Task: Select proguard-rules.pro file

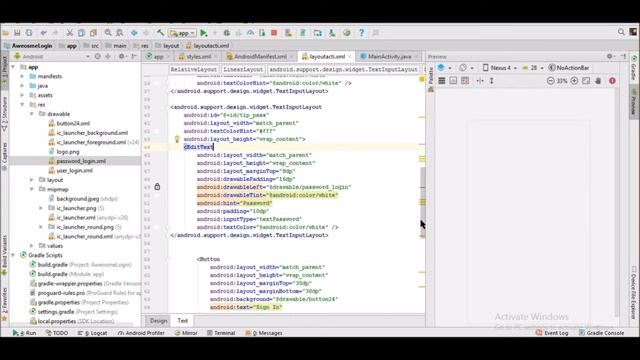Action: tap(61, 293)
